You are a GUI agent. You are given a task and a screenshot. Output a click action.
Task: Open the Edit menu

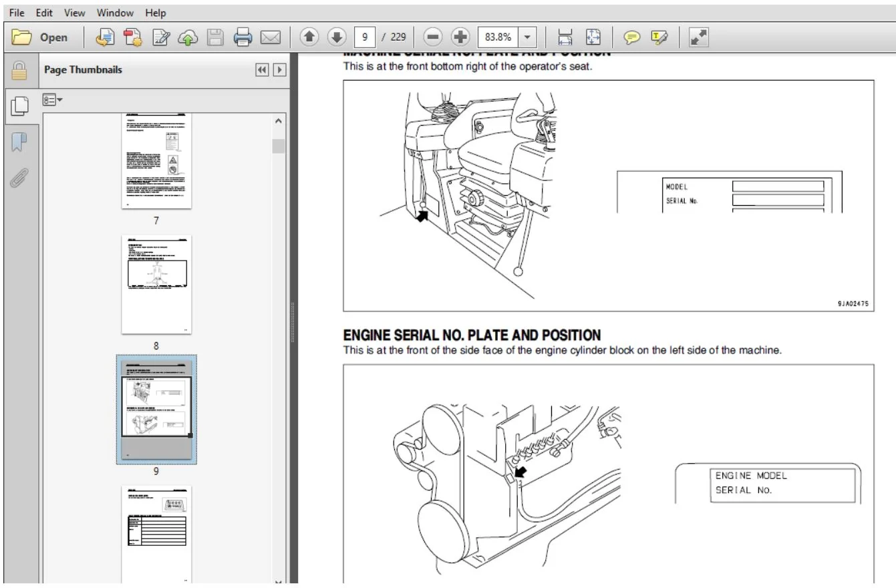tap(44, 13)
